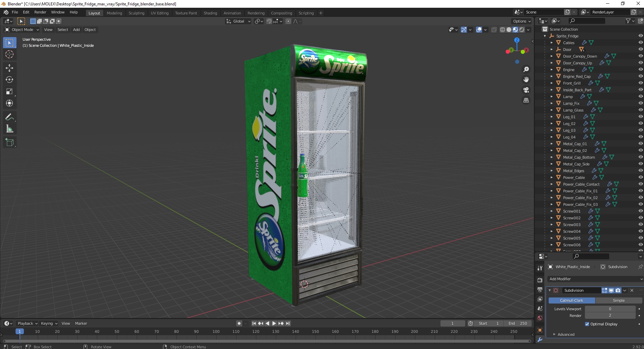Select Simple subdivision type
The image size is (644, 349).
point(618,300)
